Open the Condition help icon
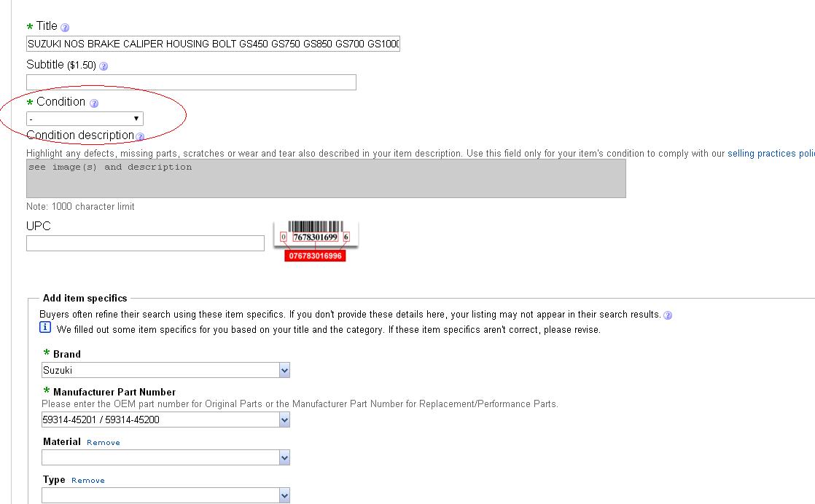This screenshot has width=815, height=504. click(94, 103)
